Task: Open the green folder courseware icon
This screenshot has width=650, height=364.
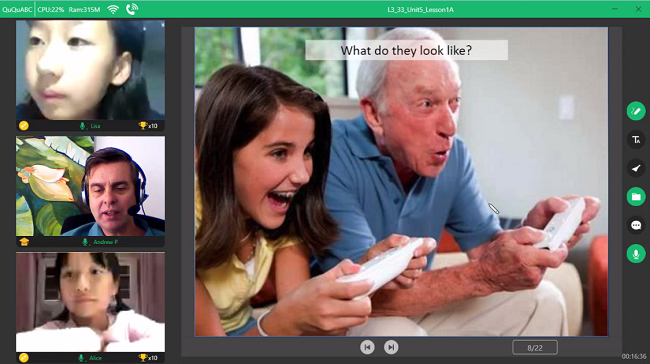Action: 635,197
